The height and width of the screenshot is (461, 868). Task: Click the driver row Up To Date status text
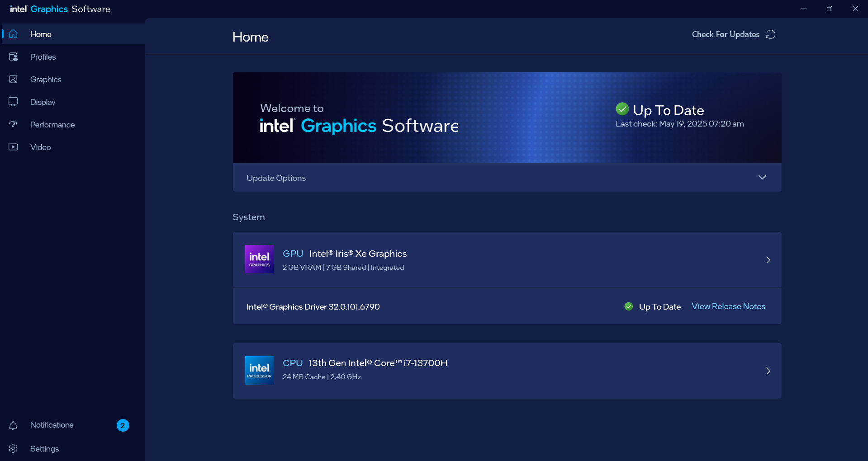point(660,307)
